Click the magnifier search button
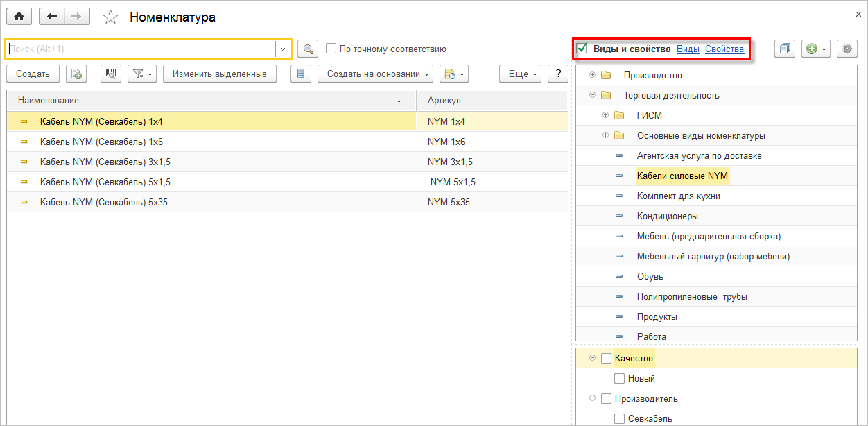This screenshot has height=426, width=868. [x=308, y=49]
